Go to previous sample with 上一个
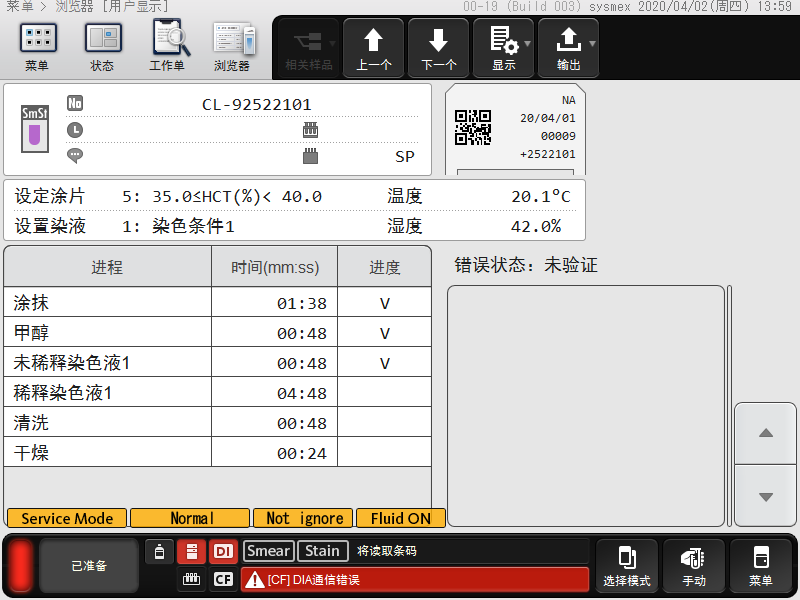The width and height of the screenshot is (800, 600). click(374, 48)
